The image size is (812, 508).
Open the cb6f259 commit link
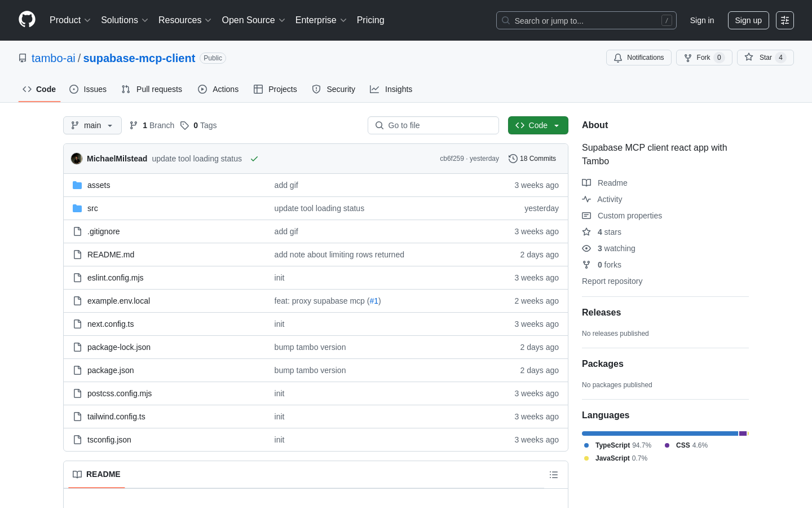pyautogui.click(x=452, y=159)
